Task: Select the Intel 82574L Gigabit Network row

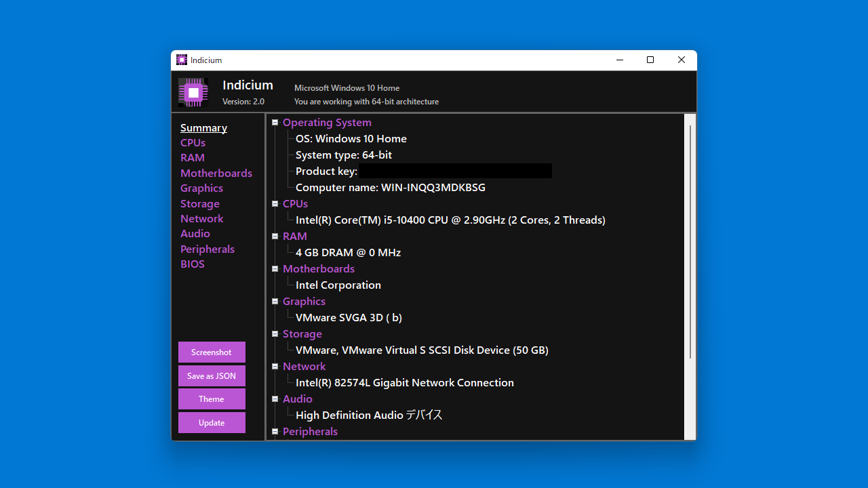Action: pos(405,383)
